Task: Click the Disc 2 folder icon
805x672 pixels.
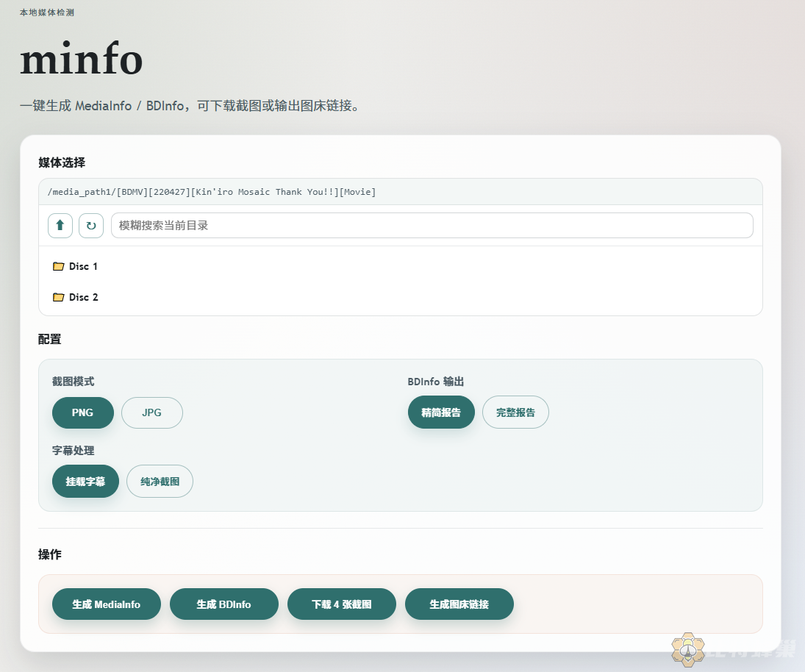Action: (59, 297)
